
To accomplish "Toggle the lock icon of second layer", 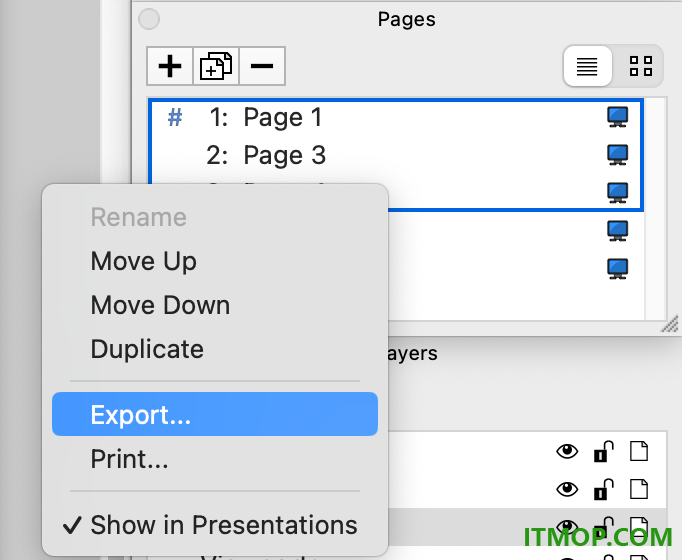I will [x=603, y=489].
